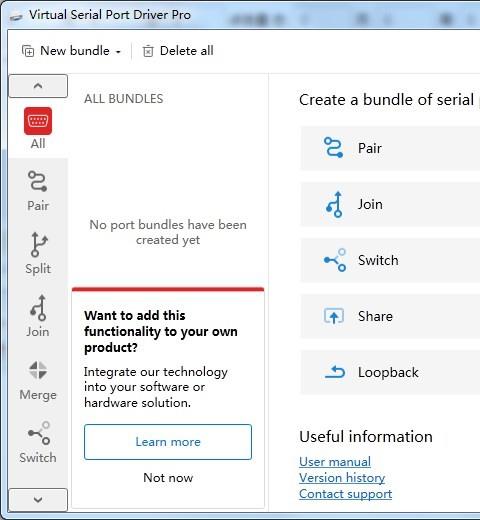Open the Contact support link
The image size is (480, 520).
[345, 494]
